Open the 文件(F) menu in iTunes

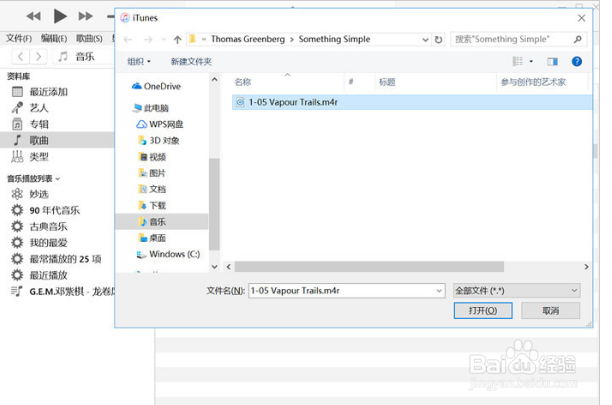(19, 38)
